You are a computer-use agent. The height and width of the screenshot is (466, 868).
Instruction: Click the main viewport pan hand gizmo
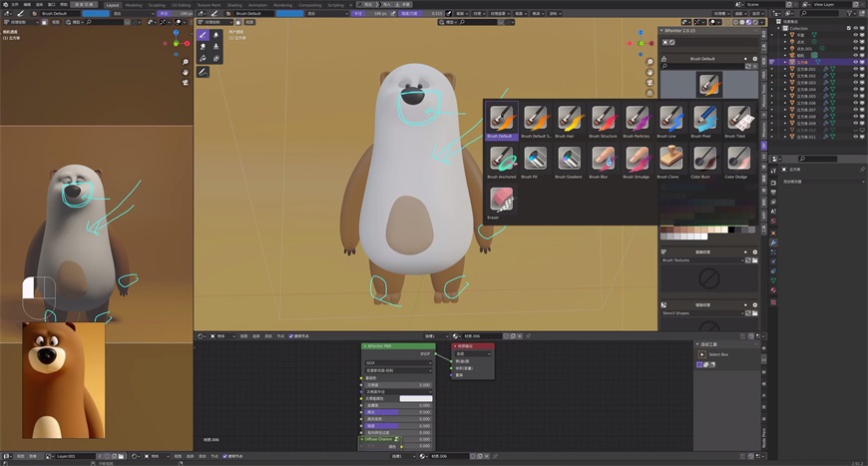(x=650, y=72)
